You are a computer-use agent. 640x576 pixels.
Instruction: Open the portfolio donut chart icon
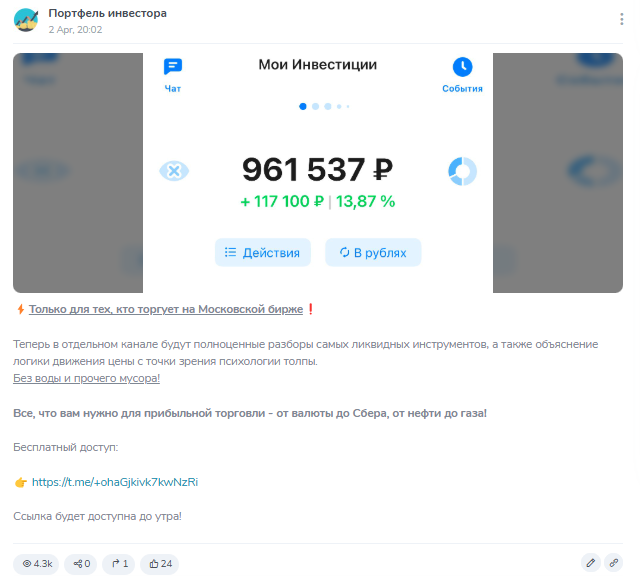point(462,171)
